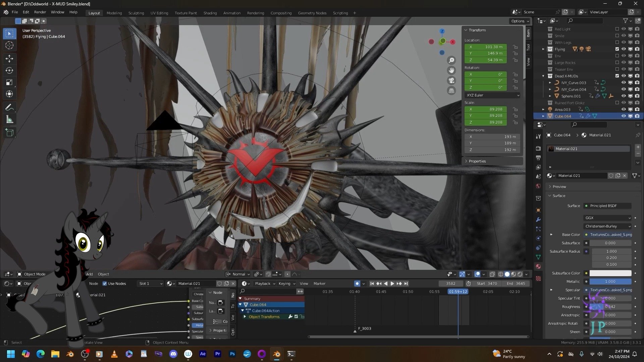Open the Render properties tab icon
The height and width of the screenshot is (362, 644).
tap(538, 148)
